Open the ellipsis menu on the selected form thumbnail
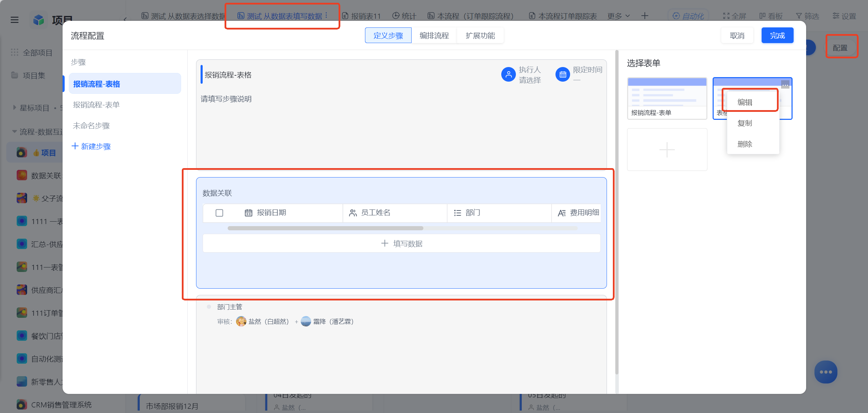The image size is (868, 413). coord(785,84)
